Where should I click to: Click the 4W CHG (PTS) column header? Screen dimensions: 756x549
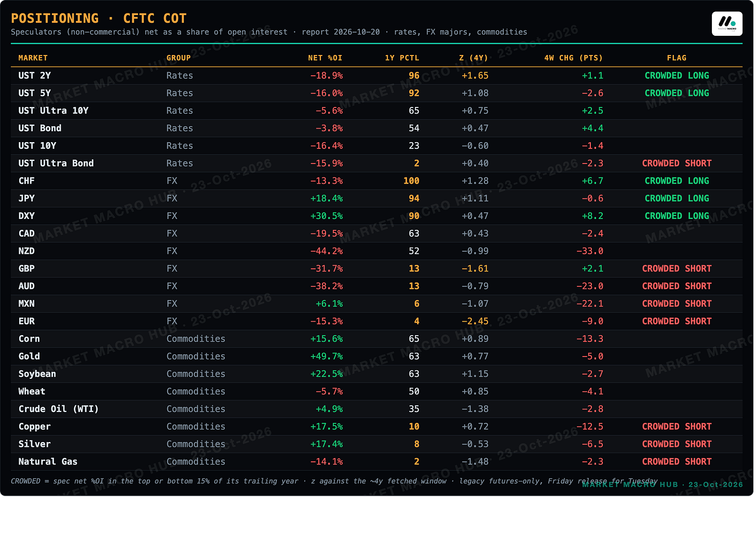(574, 58)
